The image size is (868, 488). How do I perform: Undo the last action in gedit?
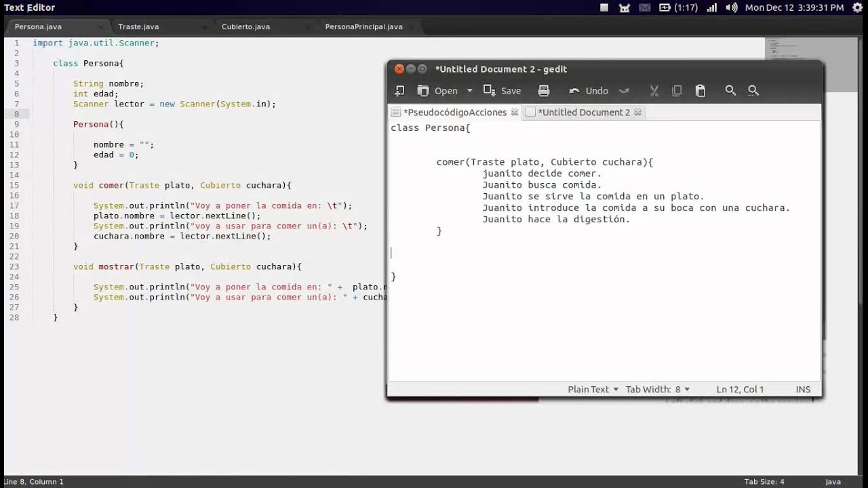click(589, 91)
